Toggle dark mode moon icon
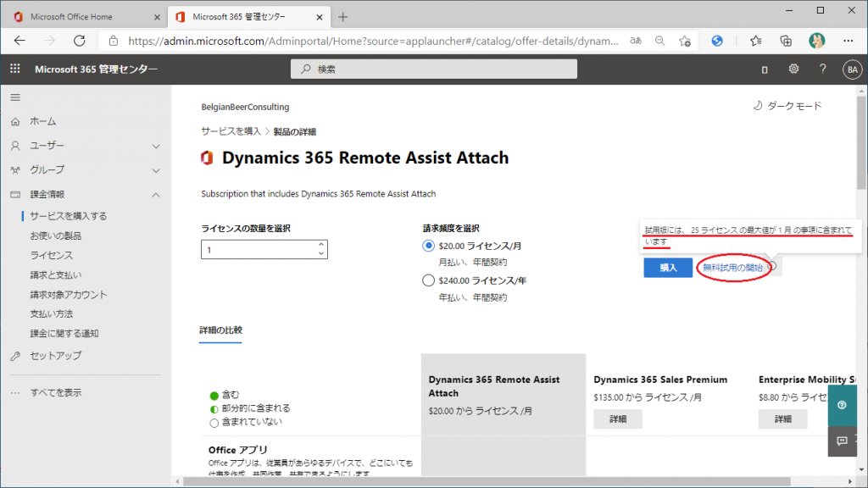The height and width of the screenshot is (488, 868). pos(757,106)
